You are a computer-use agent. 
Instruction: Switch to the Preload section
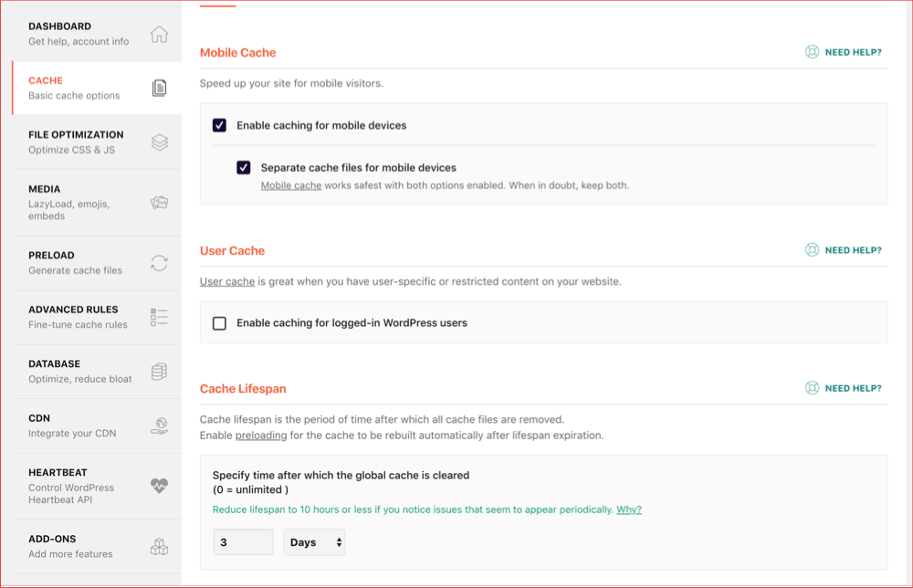tap(97, 263)
